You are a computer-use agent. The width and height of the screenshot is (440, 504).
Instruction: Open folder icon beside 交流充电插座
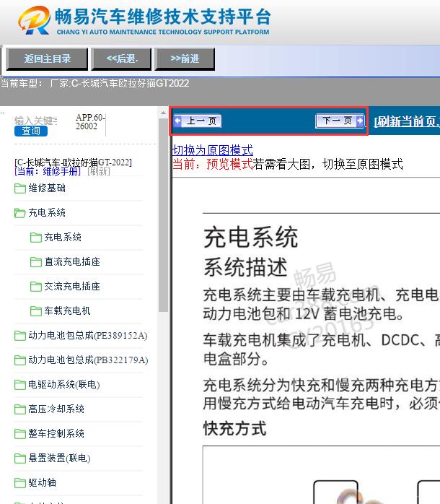(35, 287)
